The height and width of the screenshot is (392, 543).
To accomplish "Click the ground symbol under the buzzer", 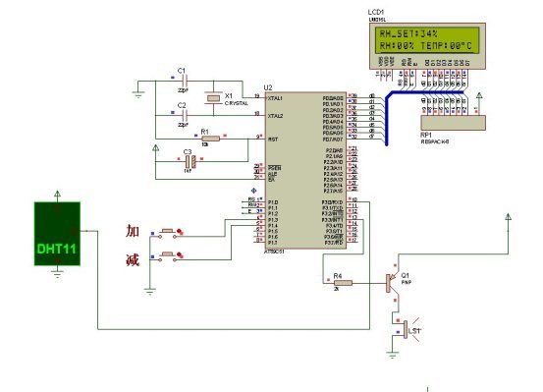I will (x=393, y=355).
